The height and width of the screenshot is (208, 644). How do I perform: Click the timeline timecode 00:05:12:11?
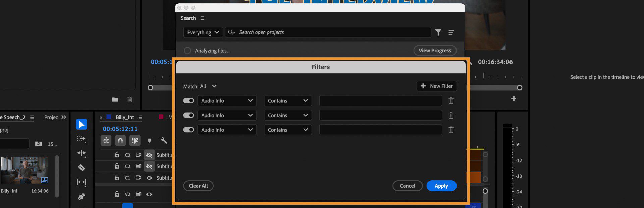click(x=120, y=129)
